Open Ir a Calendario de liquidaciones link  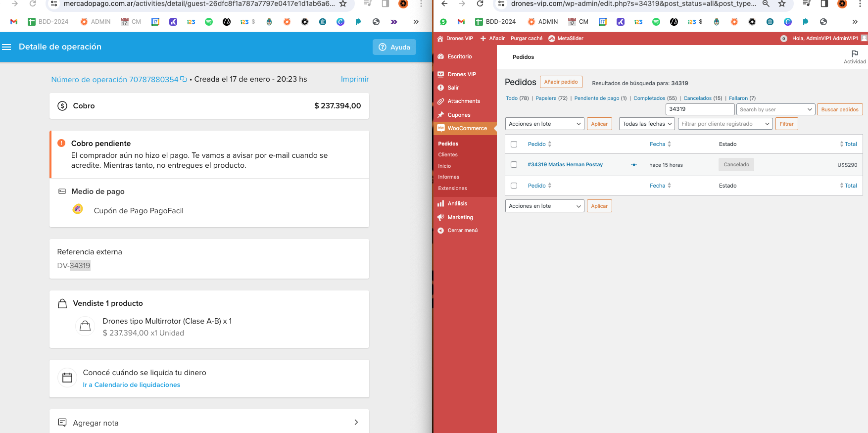(x=132, y=385)
